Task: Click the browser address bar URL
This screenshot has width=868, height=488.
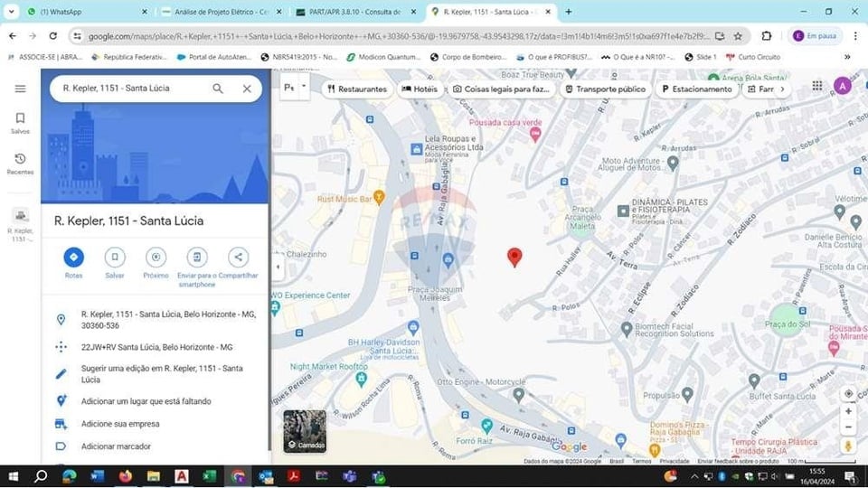Action: (399, 36)
